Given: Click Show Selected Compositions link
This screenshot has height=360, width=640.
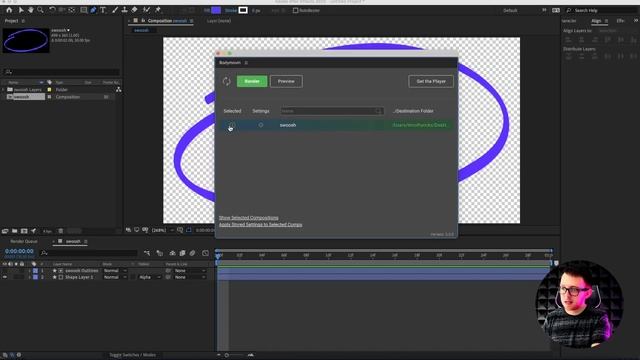Looking at the screenshot, I should (249, 218).
